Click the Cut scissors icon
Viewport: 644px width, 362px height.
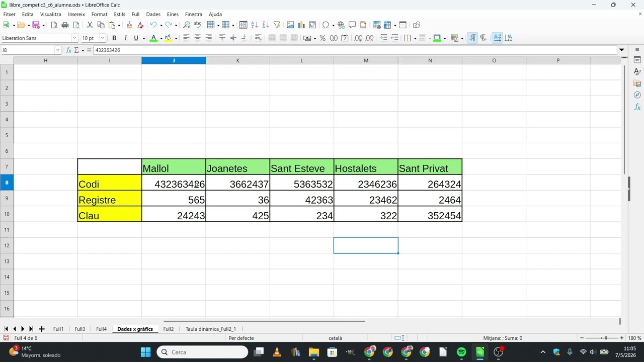[90, 25]
